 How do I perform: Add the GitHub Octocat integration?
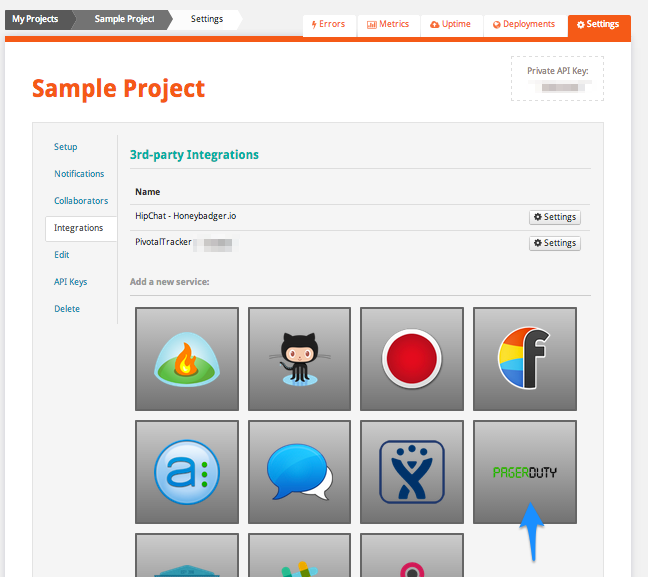pyautogui.click(x=299, y=359)
